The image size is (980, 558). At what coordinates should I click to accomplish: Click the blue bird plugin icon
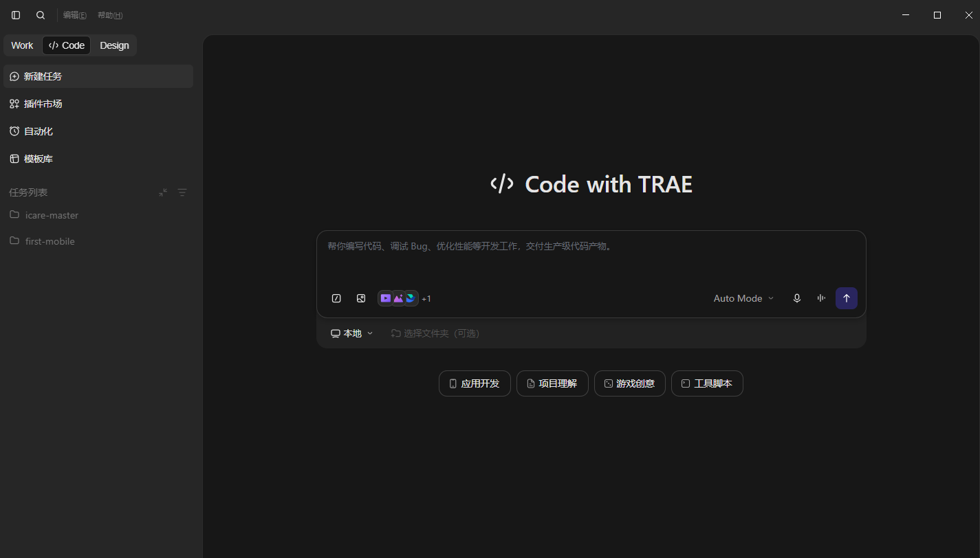point(411,298)
